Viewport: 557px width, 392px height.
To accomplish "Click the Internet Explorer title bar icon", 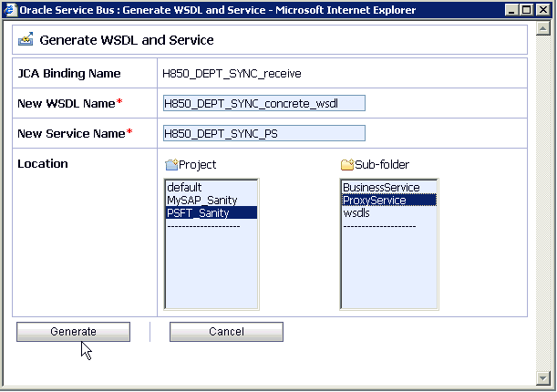I will [x=10, y=10].
